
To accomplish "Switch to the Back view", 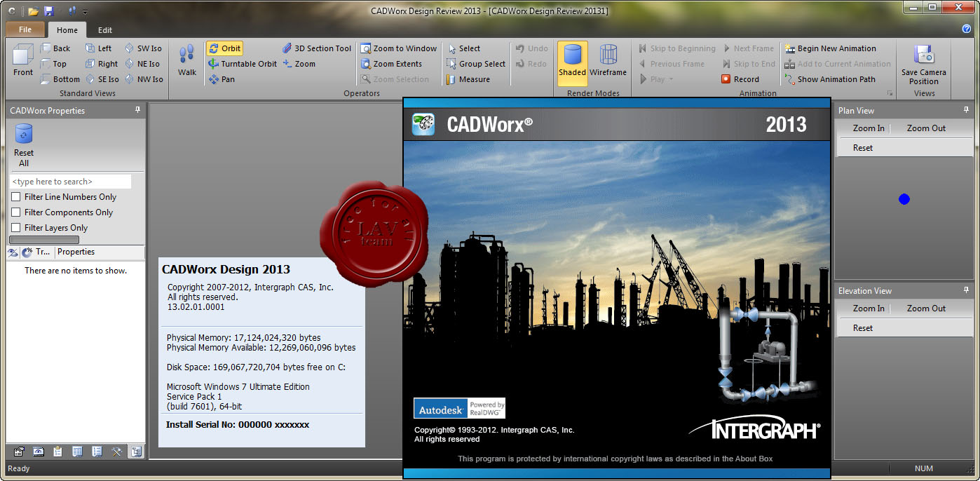I will coord(55,48).
